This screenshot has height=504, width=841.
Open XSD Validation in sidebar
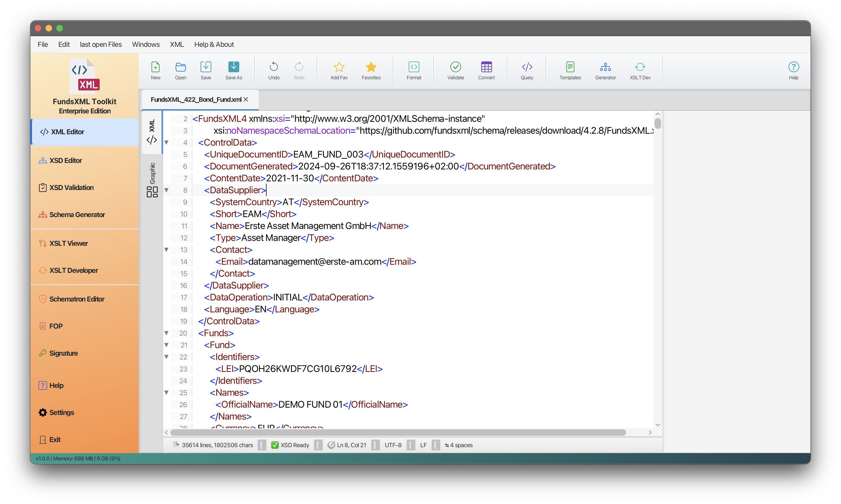pyautogui.click(x=71, y=188)
